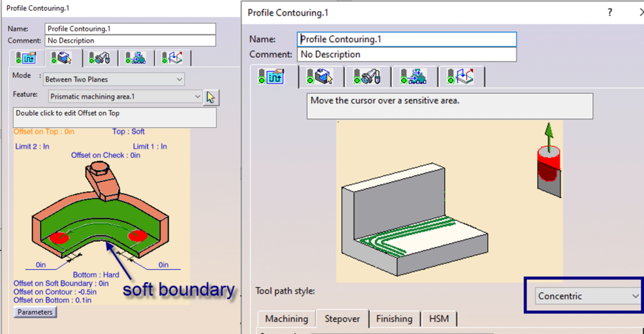
Task: Open the Tool tab icon in right dialog
Action: pyautogui.click(x=368, y=77)
